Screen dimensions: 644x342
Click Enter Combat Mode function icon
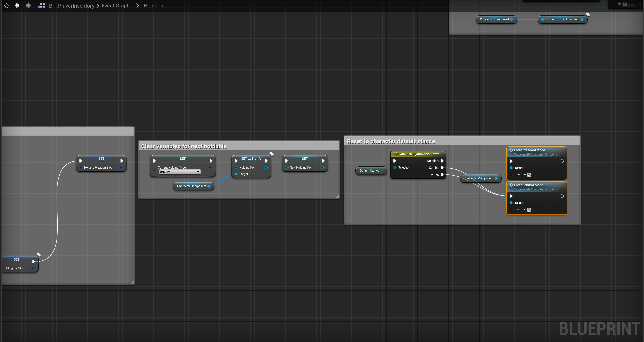click(511, 185)
